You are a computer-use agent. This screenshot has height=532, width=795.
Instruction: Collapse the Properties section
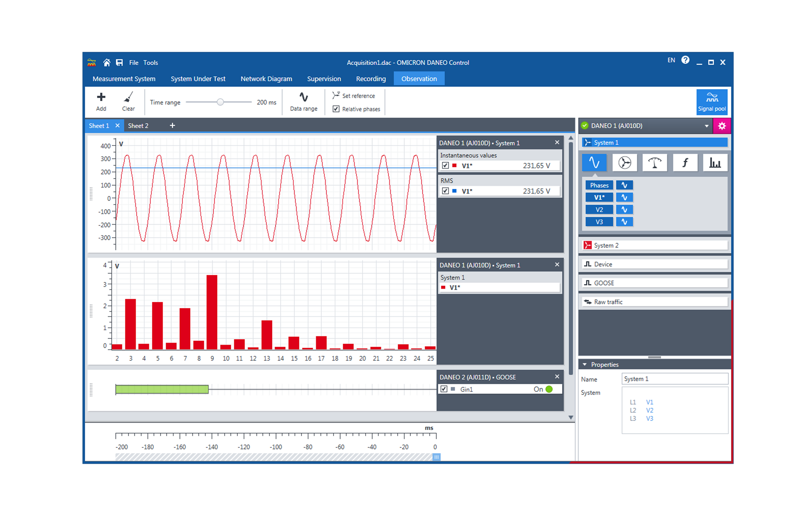585,365
